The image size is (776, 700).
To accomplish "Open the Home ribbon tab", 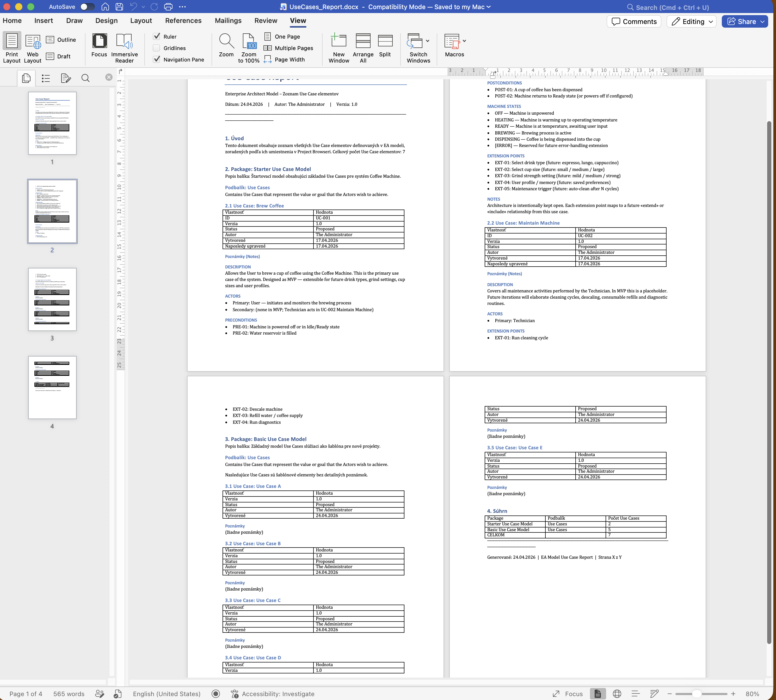I will pyautogui.click(x=12, y=21).
